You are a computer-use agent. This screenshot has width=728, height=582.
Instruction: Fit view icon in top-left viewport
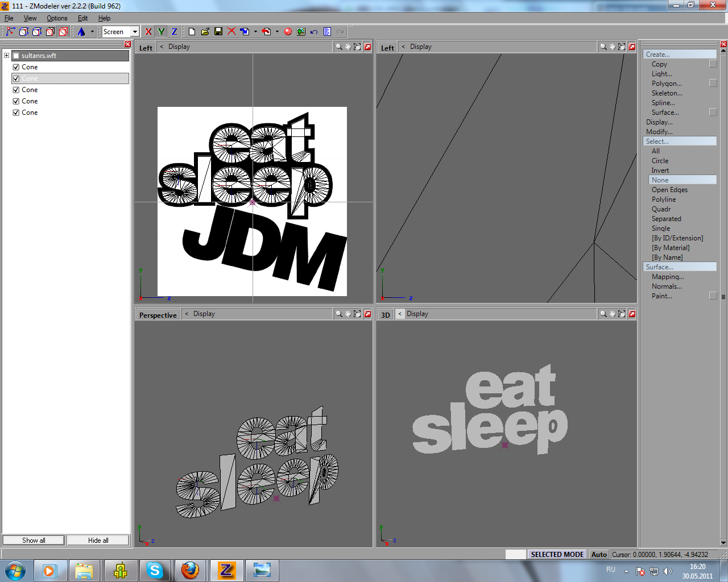coord(357,47)
